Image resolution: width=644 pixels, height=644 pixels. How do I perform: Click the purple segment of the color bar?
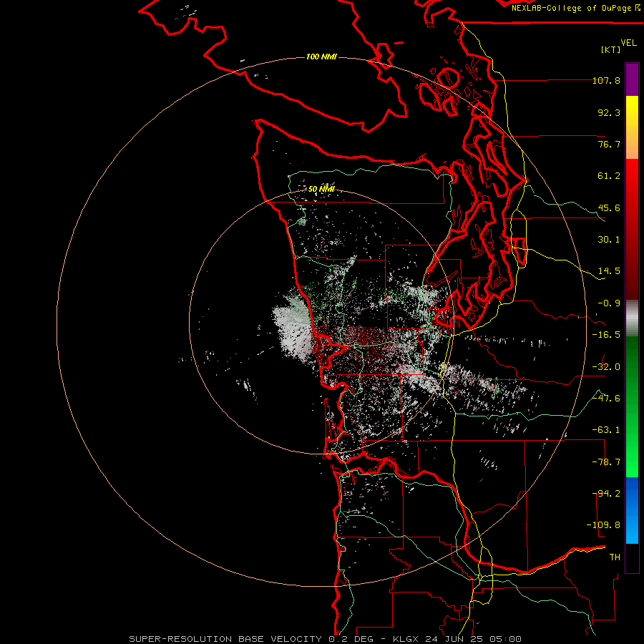[632, 79]
